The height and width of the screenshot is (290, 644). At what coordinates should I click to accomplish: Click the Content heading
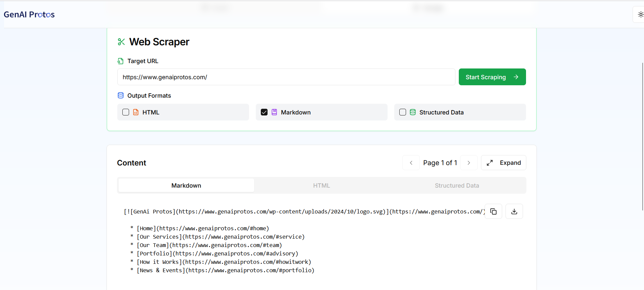pos(131,163)
